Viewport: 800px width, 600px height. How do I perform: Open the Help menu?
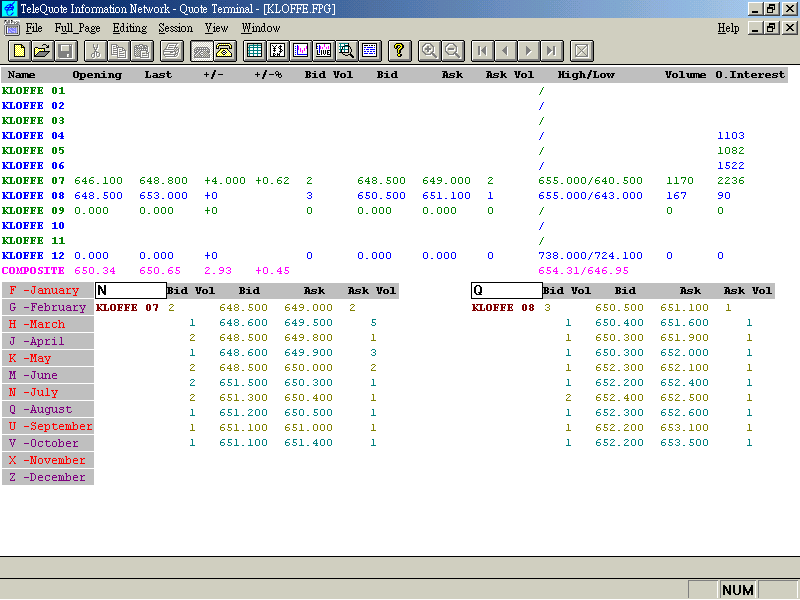(728, 28)
